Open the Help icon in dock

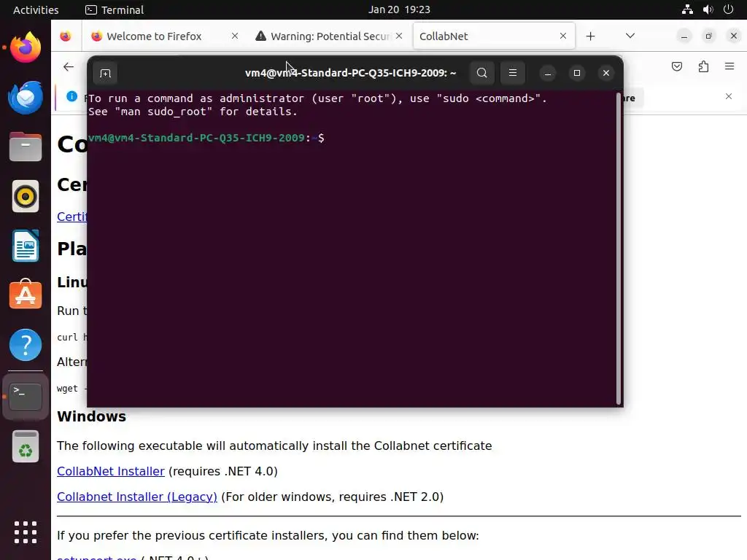pos(26,345)
